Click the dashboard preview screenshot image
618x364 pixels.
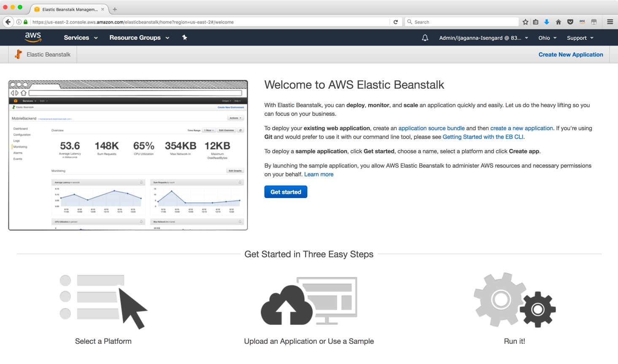pyautogui.click(x=128, y=155)
